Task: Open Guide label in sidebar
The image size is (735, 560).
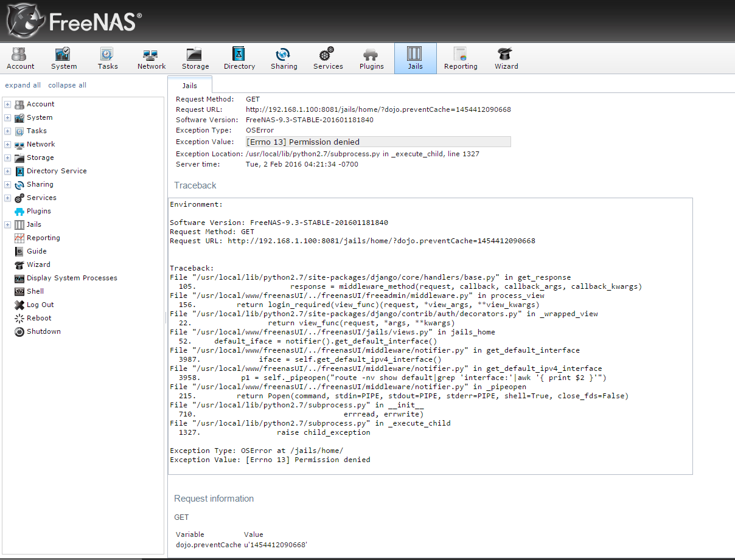Action: tap(37, 251)
